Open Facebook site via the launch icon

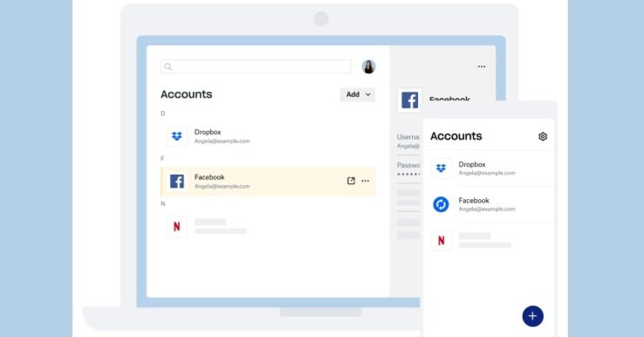click(351, 181)
